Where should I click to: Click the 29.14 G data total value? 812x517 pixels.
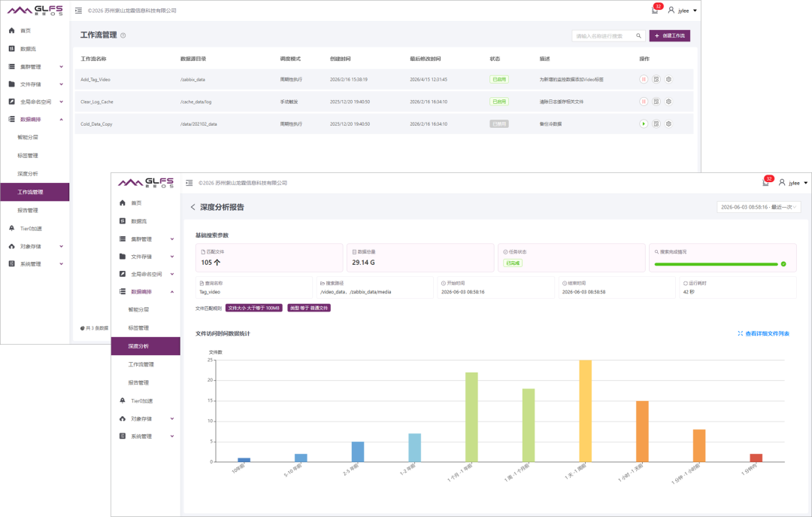pos(364,263)
